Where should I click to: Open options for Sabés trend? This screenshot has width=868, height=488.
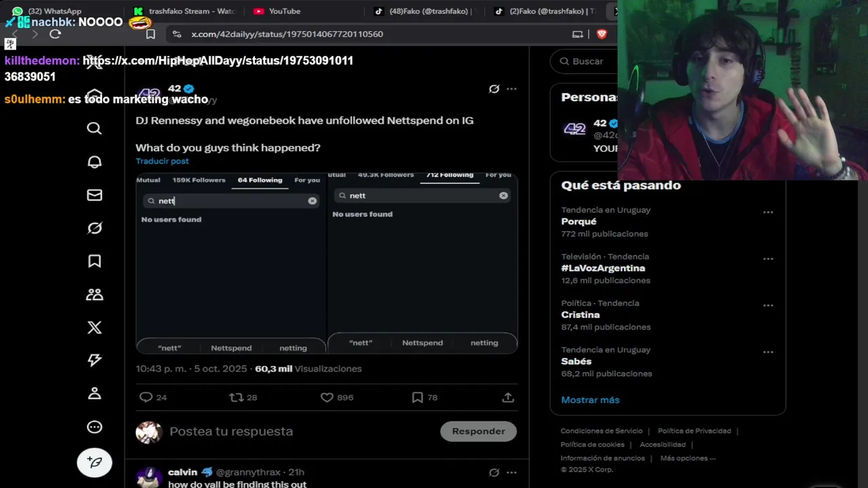768,352
